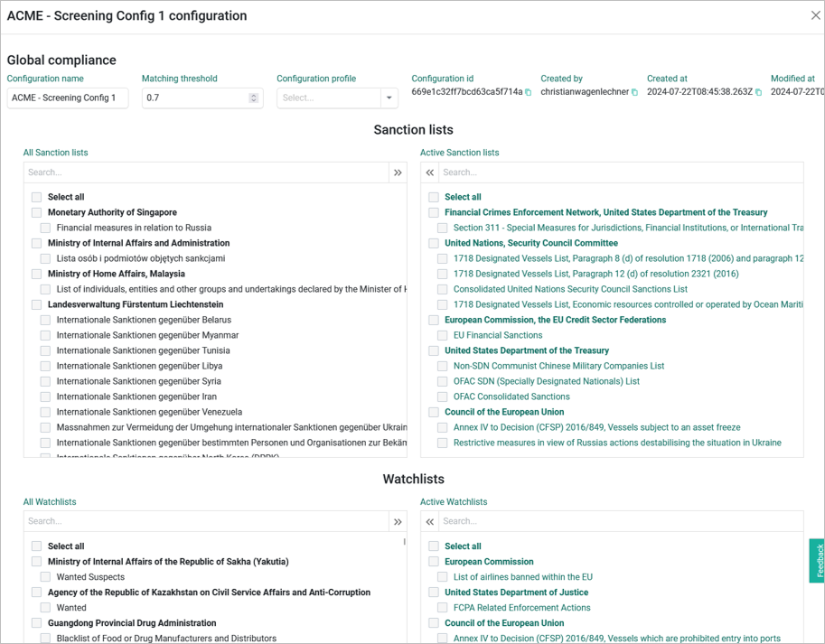Check Guangdong Provincial Drug Administration
Image resolution: width=825 pixels, height=644 pixels.
(36, 623)
